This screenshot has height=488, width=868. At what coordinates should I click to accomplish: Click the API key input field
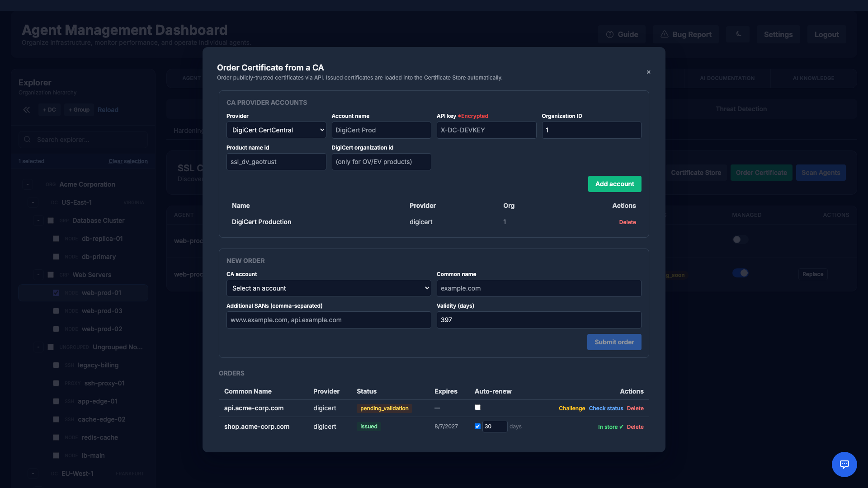(x=486, y=130)
